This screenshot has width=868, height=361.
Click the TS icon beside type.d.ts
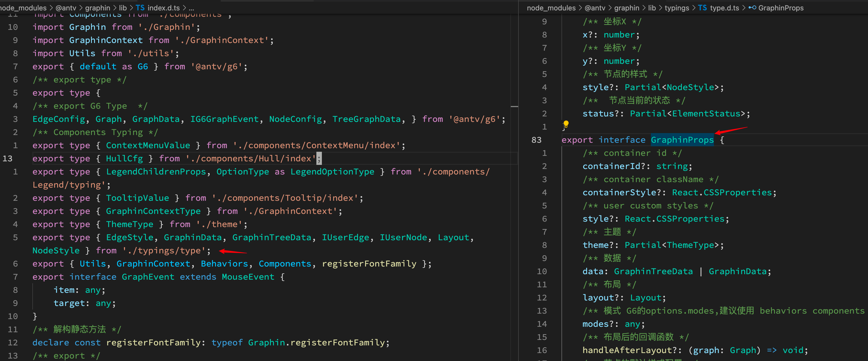coord(703,8)
